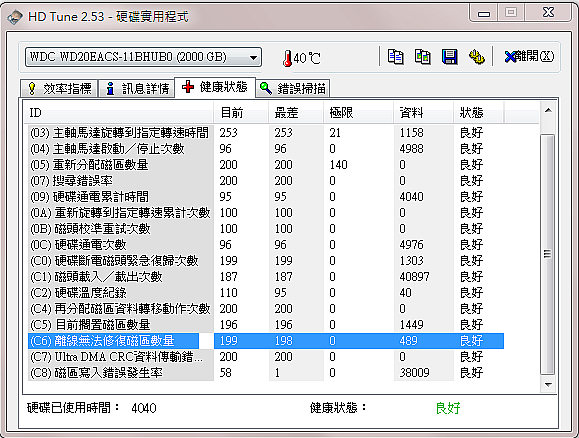The image size is (579, 438).
Task: Click the save screenshot floppy icon
Action: coord(450,57)
